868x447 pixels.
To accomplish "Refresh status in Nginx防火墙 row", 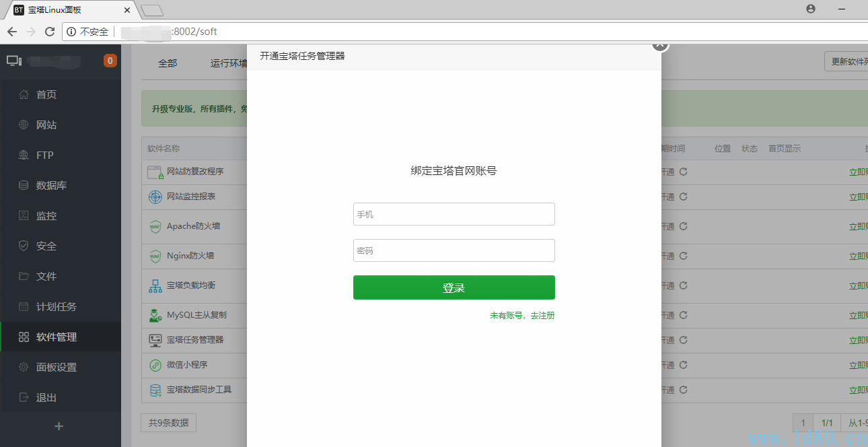I will pos(683,256).
